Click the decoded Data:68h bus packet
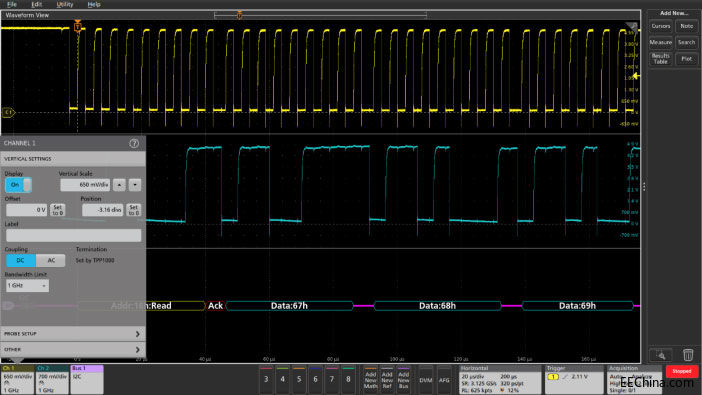The width and height of the screenshot is (702, 395). pyautogui.click(x=437, y=306)
